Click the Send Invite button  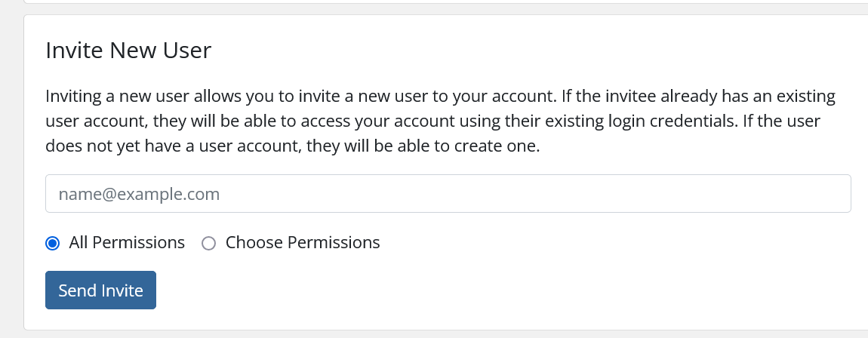[x=100, y=290]
